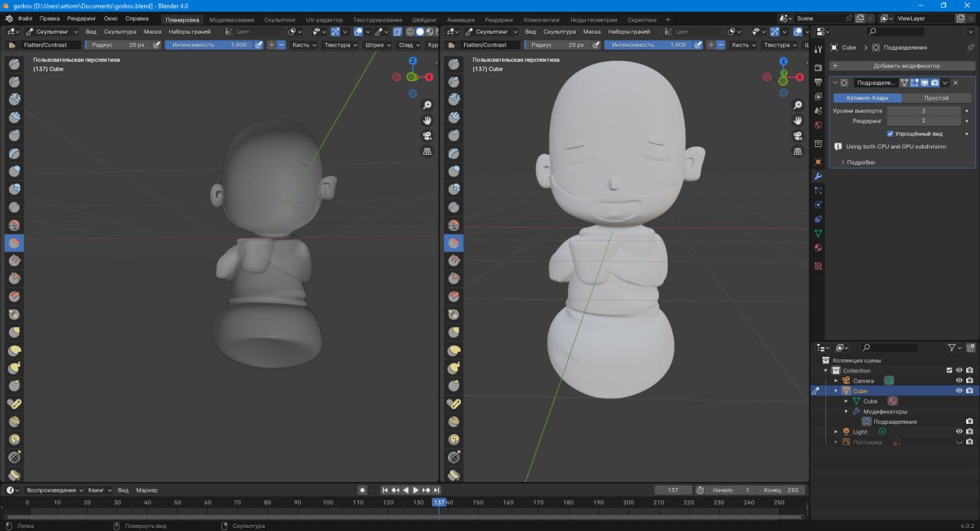Remove the Подразделения modifier with the X icon

point(955,83)
